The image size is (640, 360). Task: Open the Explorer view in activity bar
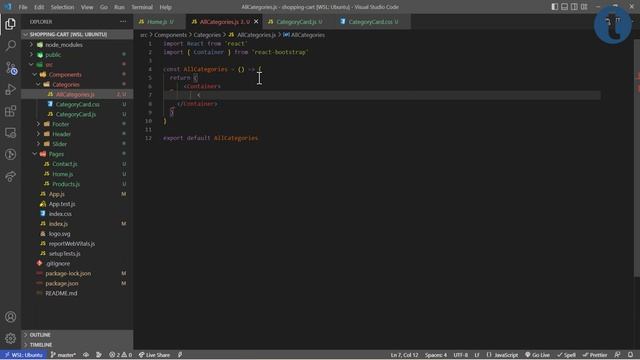pyautogui.click(x=11, y=24)
